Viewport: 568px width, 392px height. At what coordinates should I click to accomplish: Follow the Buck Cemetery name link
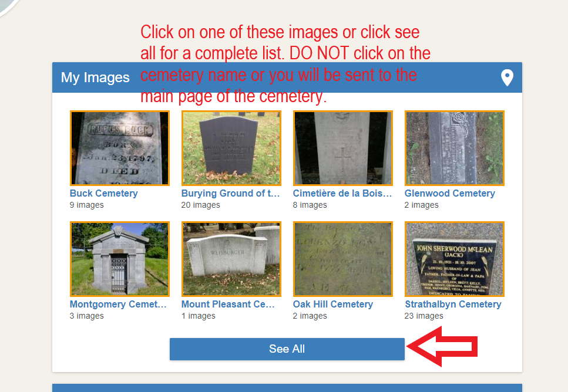pos(103,193)
